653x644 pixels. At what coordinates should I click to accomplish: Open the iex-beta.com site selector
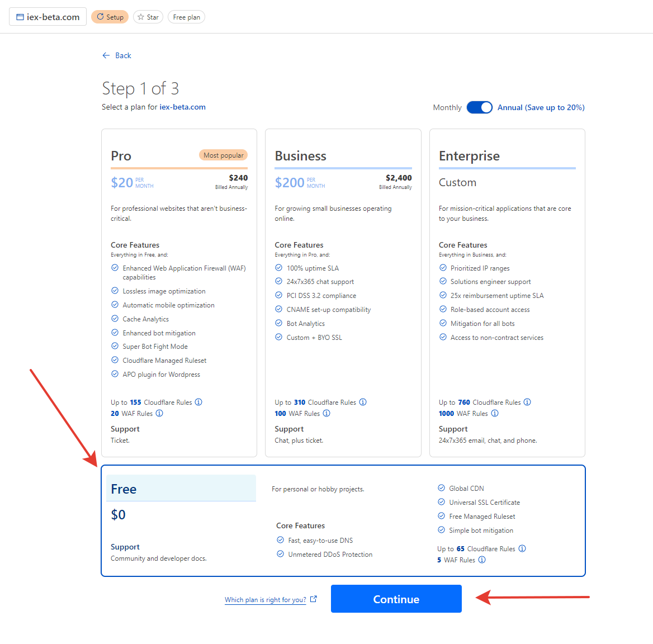(48, 17)
